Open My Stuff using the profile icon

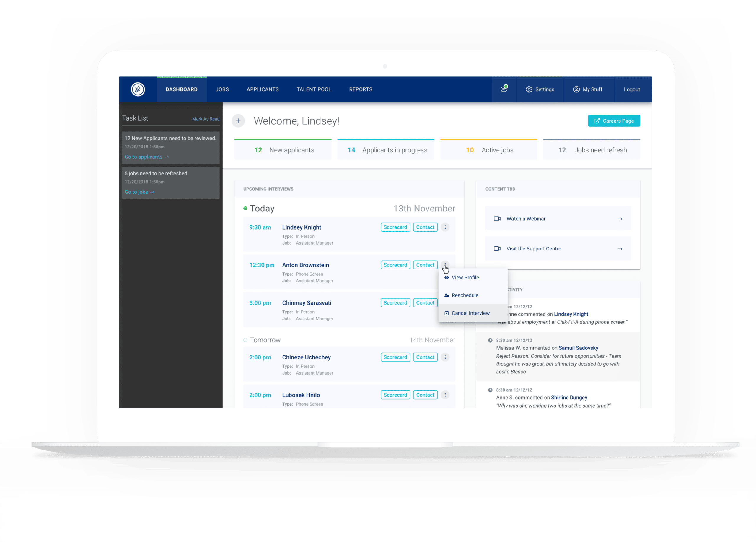point(589,89)
